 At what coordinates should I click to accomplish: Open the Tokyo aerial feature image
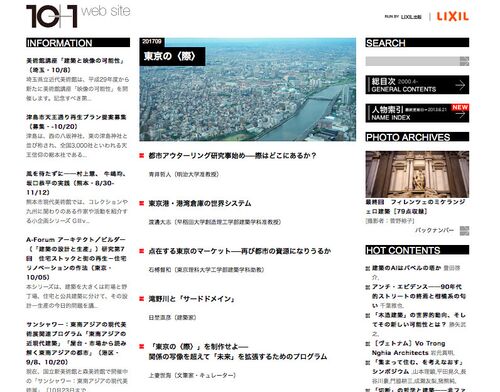pos(247,89)
